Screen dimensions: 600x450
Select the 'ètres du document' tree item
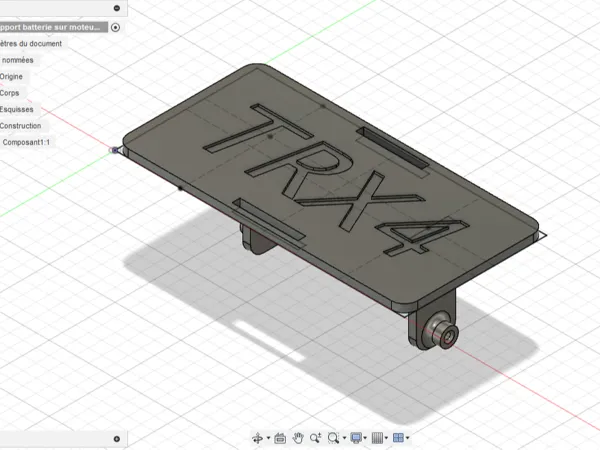click(31, 44)
